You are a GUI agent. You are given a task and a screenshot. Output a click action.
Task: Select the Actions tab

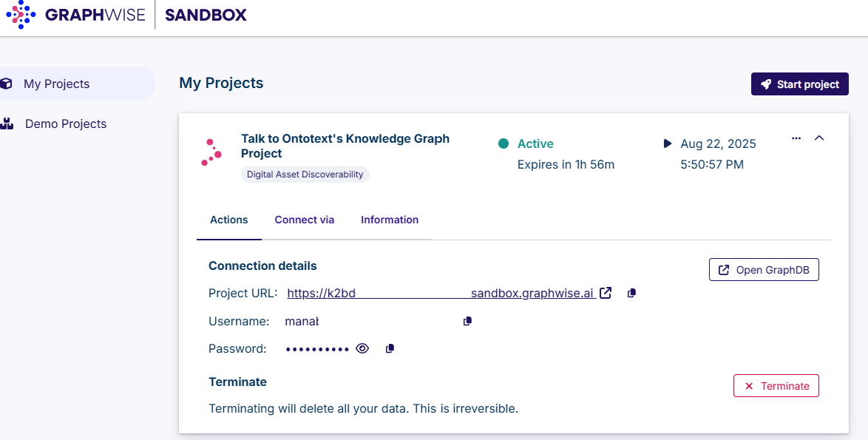pyautogui.click(x=229, y=220)
